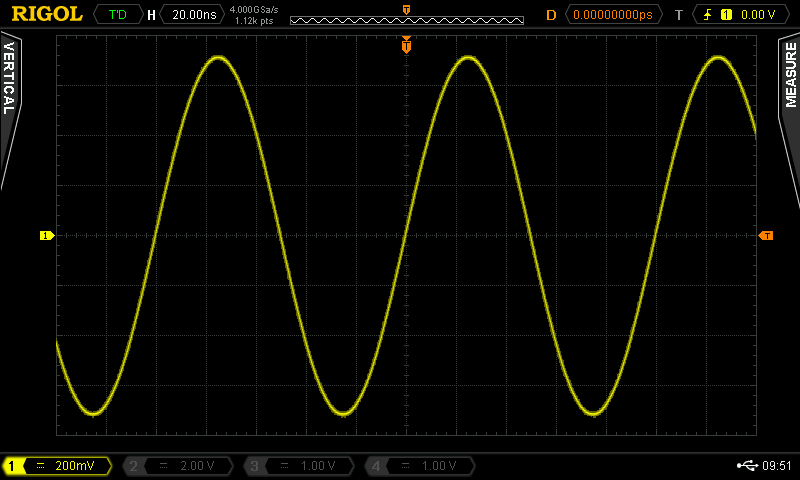Click the trigger position marker atop the grid

coord(407,45)
